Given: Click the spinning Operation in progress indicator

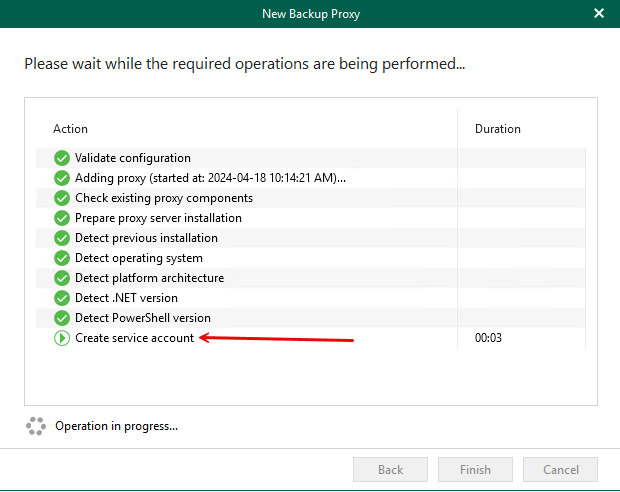Looking at the screenshot, I should [x=35, y=426].
